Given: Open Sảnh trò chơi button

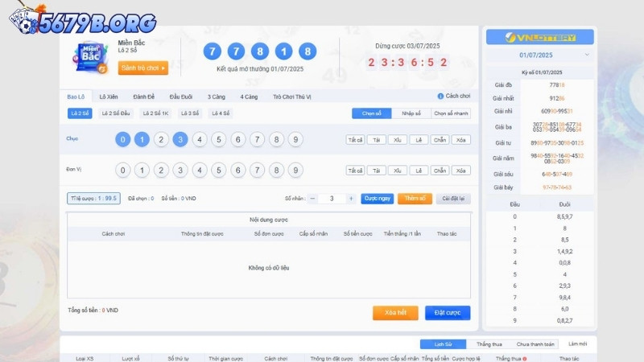Looking at the screenshot, I should 143,68.
